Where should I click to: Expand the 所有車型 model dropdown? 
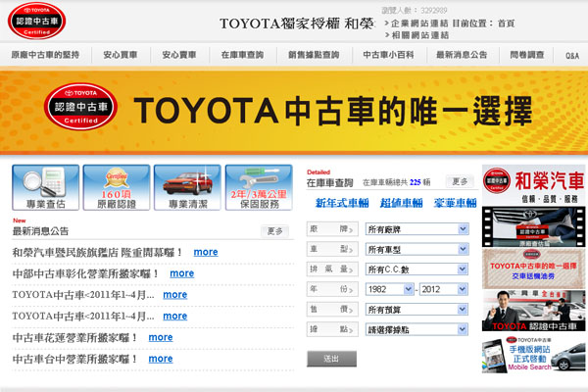point(416,250)
